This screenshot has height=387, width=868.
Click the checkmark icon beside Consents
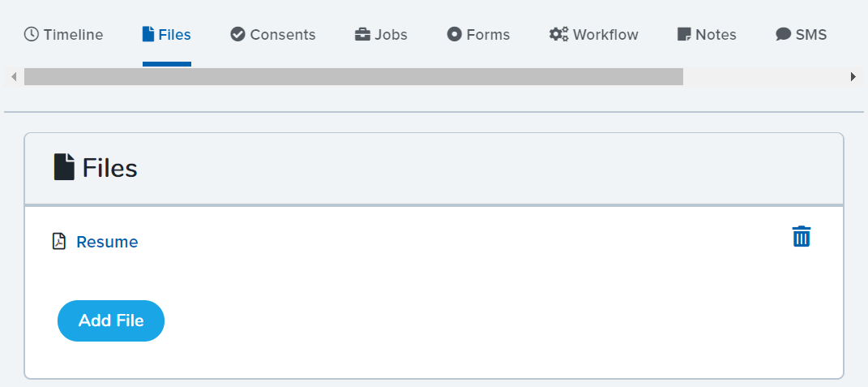(238, 34)
